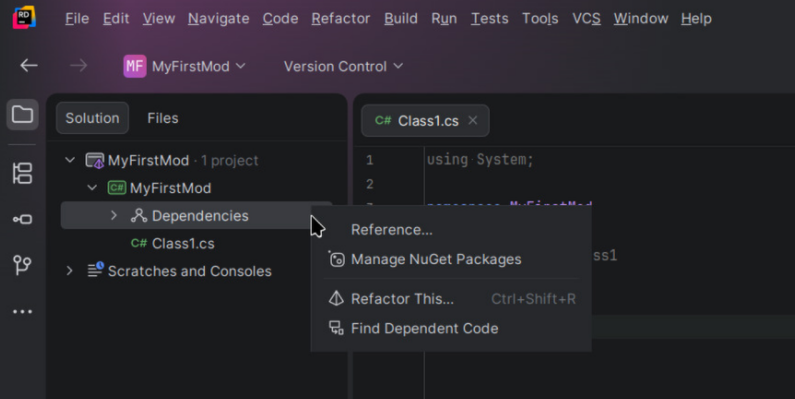Open the Git branches tool window icon
Viewport: 795px width, 399px height.
pos(22,265)
